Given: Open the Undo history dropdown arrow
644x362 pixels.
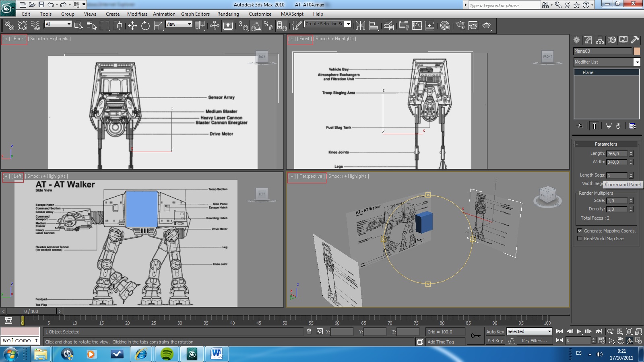Looking at the screenshot, I should pos(57,5).
